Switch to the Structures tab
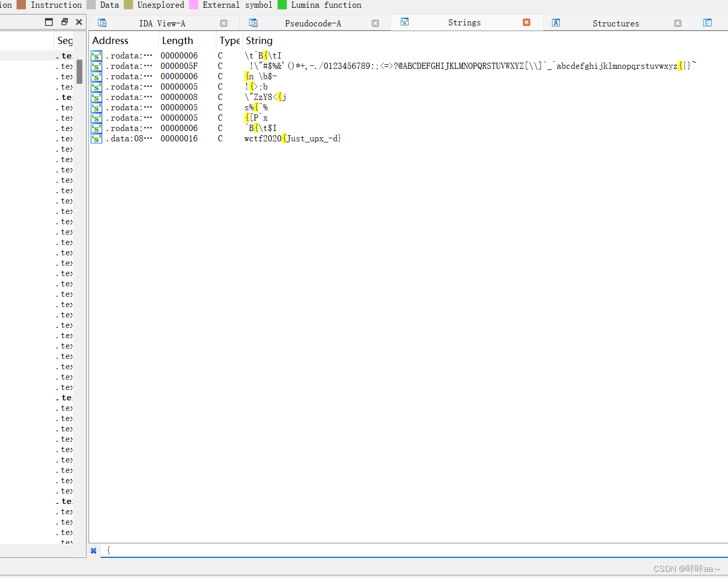This screenshot has width=728, height=578. tap(616, 23)
